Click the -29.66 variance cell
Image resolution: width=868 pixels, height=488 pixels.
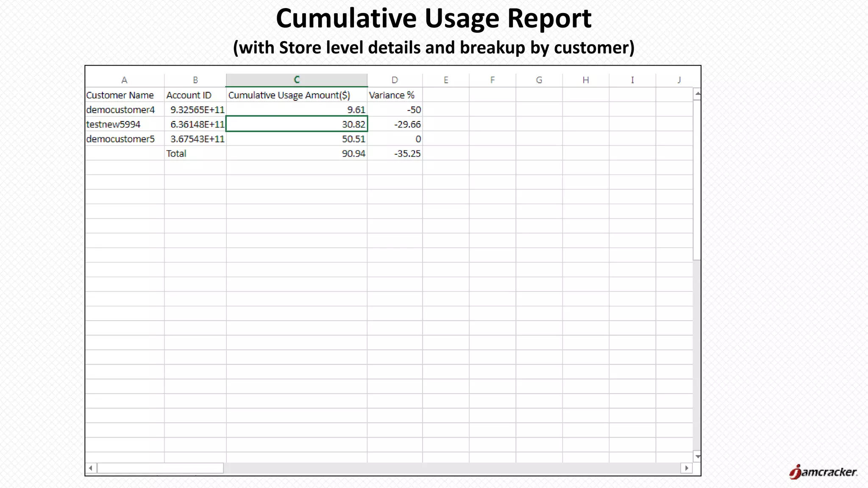click(x=395, y=124)
